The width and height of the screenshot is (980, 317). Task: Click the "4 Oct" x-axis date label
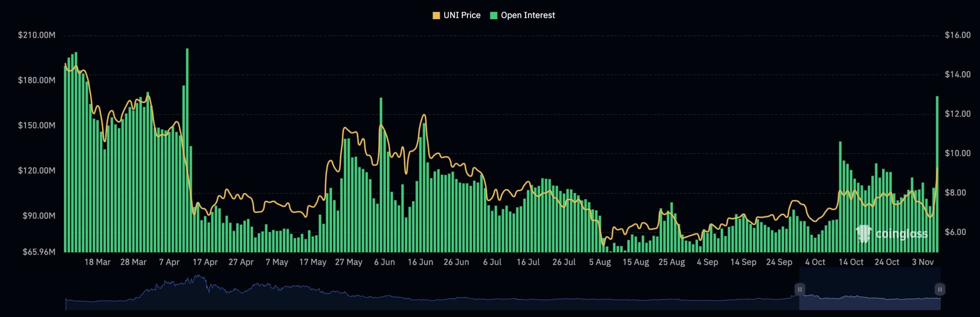(x=815, y=262)
